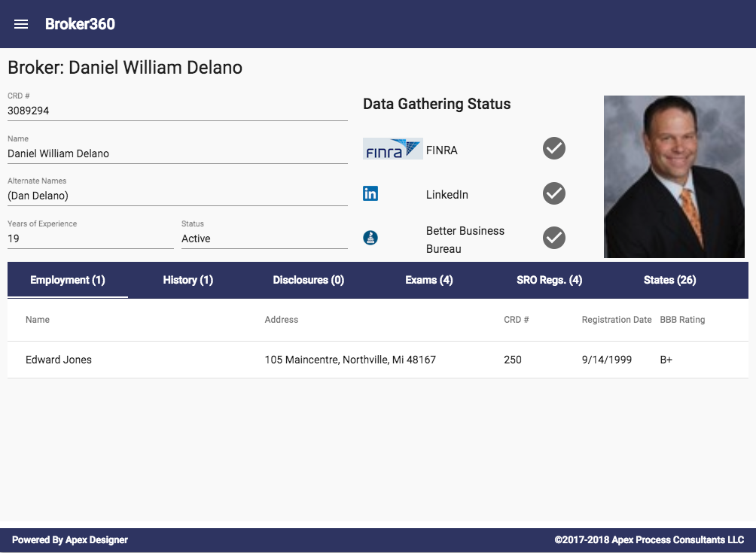Select the Edward Jones employer name
Viewport: 756px width, 553px height.
(59, 360)
